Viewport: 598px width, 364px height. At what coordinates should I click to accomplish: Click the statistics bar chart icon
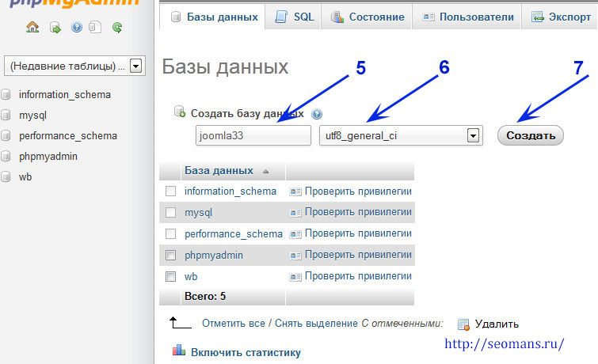[179, 350]
